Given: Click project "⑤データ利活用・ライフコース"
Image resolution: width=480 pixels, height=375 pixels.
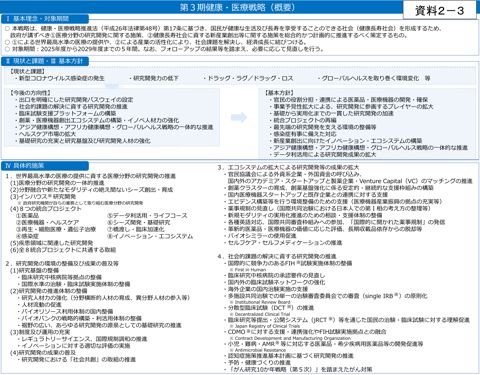Looking at the screenshot, I should (147, 216).
